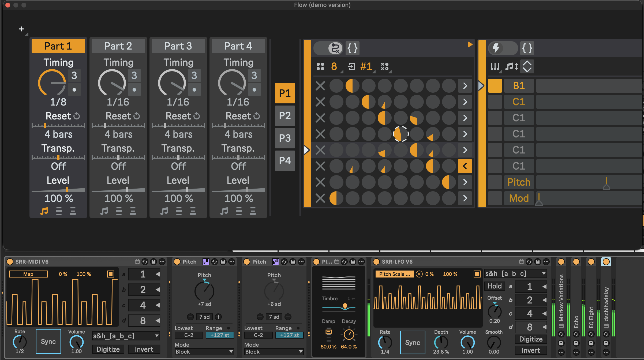The width and height of the screenshot is (644, 360).
Task: Click the circled X next to Pitch Scale mapping
Action: click(419, 274)
